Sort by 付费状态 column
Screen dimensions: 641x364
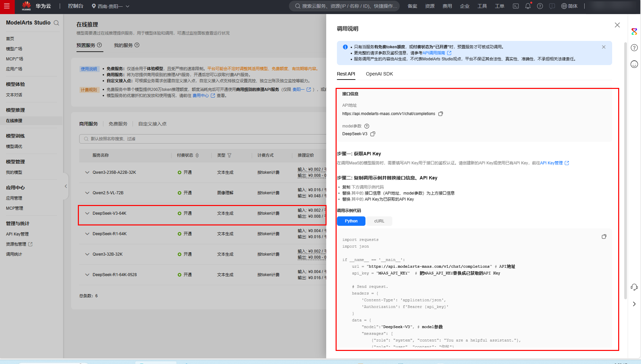197,155
